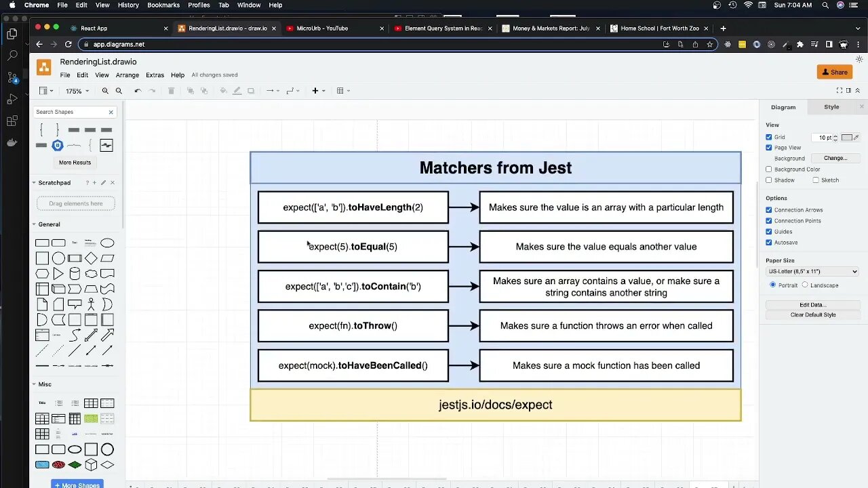Open the waypoints style dropdown
This screenshot has width=868, height=488.
[x=292, y=91]
